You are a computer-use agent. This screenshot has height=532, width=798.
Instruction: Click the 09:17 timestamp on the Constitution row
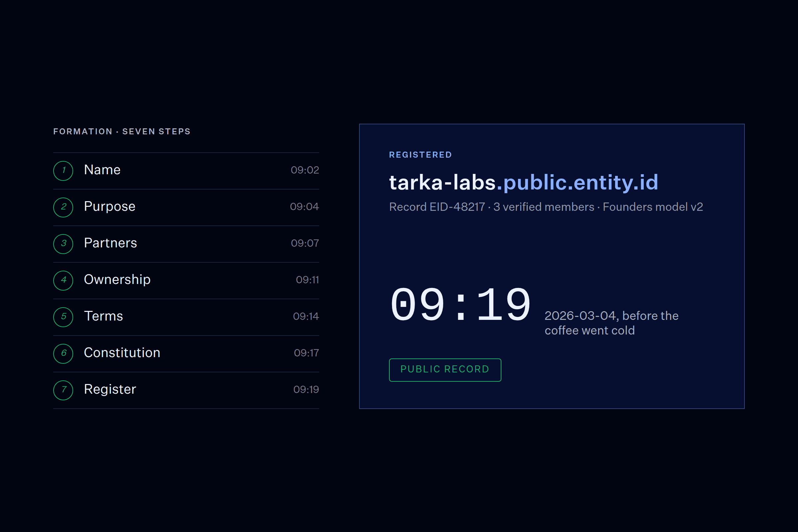click(306, 353)
